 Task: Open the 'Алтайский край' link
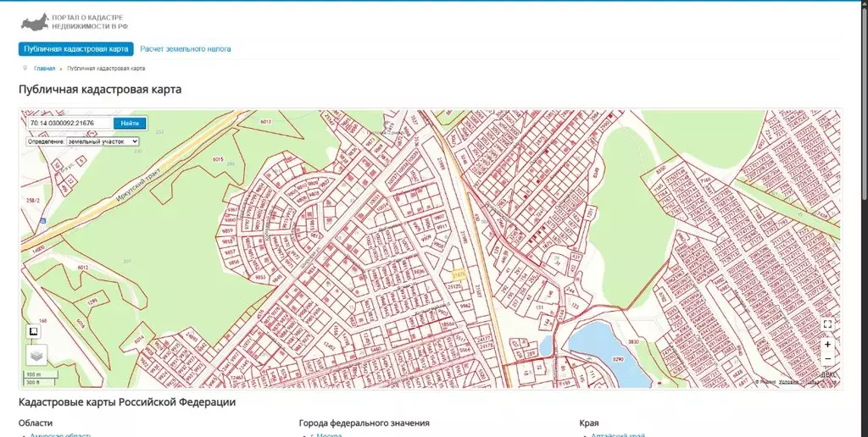pos(618,435)
